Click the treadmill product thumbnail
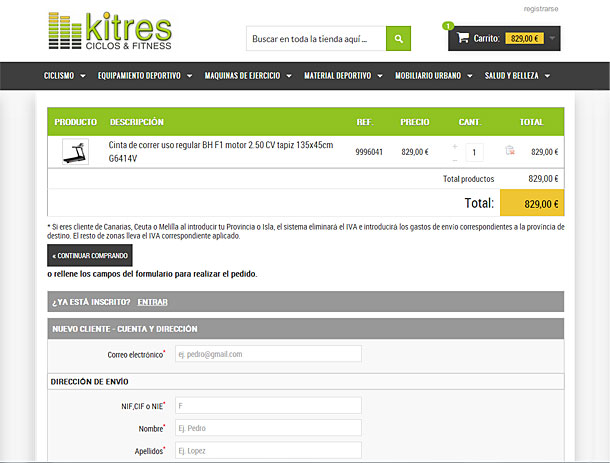Viewport: 610px width, 463px height. click(x=75, y=152)
